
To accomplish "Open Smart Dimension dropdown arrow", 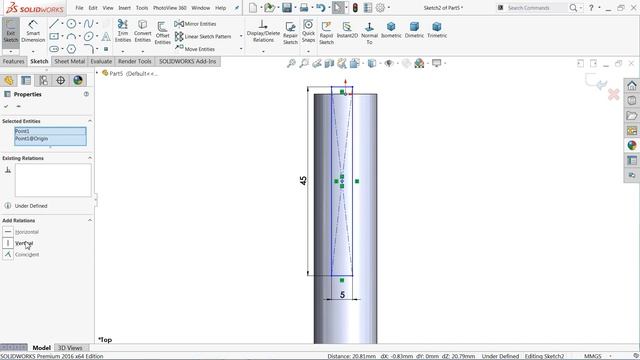I will point(33,51).
